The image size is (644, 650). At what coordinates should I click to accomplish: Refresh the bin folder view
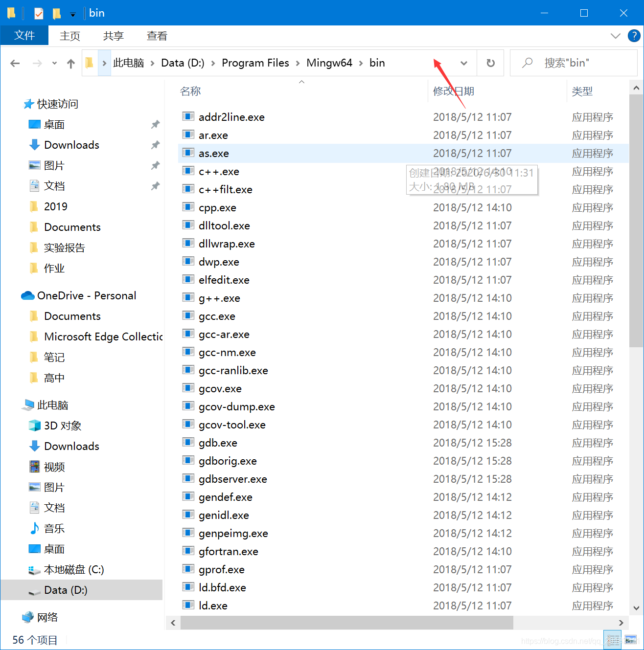[x=490, y=63]
